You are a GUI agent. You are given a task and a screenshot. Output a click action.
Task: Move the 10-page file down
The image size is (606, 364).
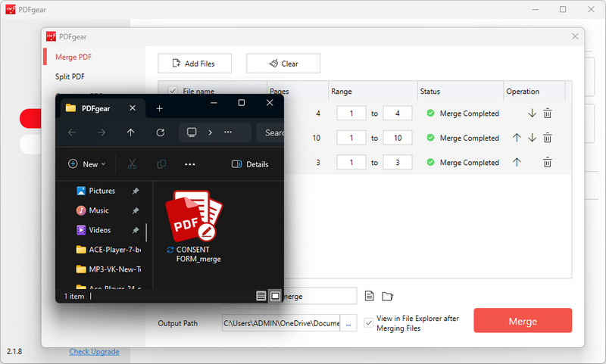532,138
